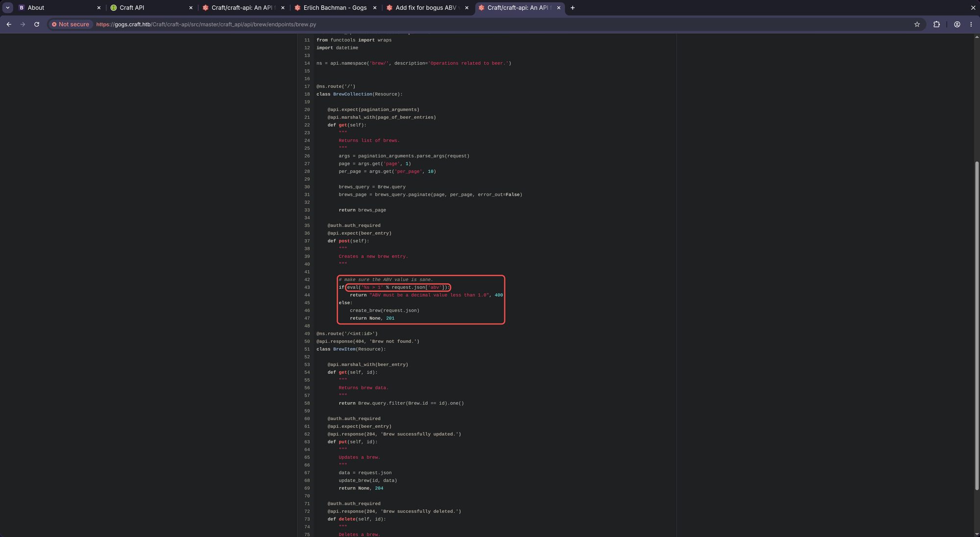The height and width of the screenshot is (537, 980).
Task: Click 'class BrewItem(Resource):' text
Action: (x=351, y=349)
